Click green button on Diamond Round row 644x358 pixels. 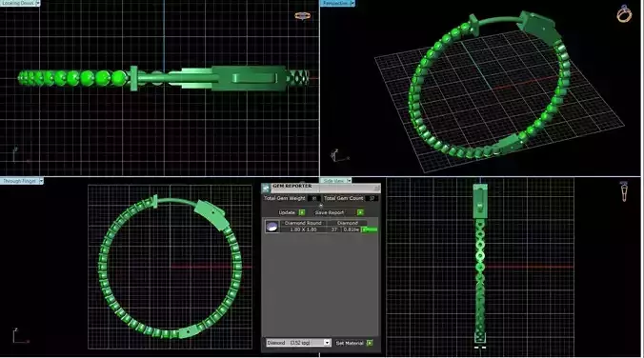(x=370, y=229)
